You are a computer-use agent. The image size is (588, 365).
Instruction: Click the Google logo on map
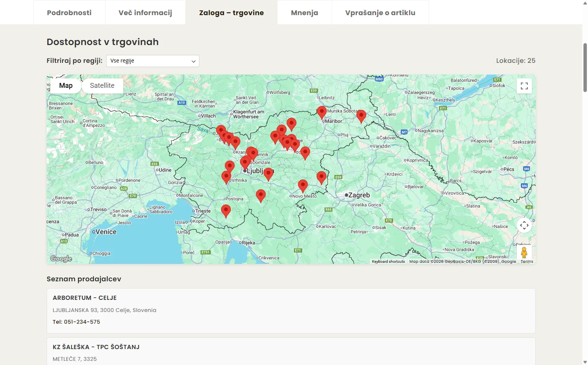(x=61, y=259)
